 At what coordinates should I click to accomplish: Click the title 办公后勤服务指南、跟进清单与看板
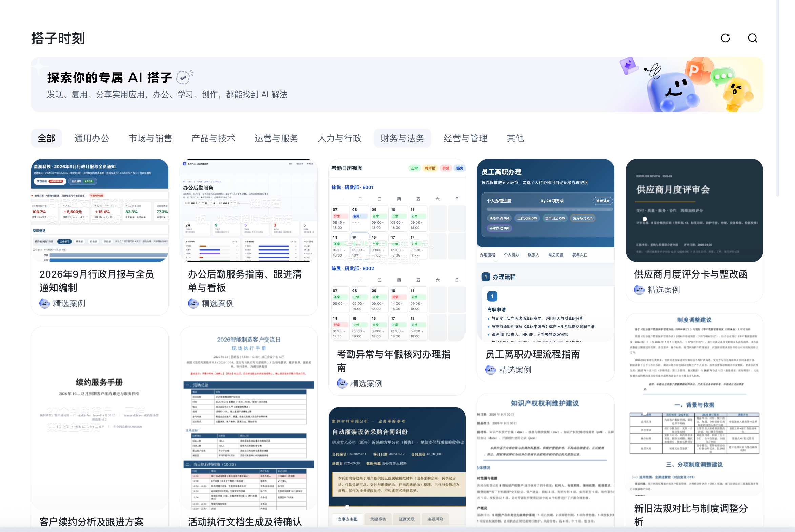(x=245, y=281)
